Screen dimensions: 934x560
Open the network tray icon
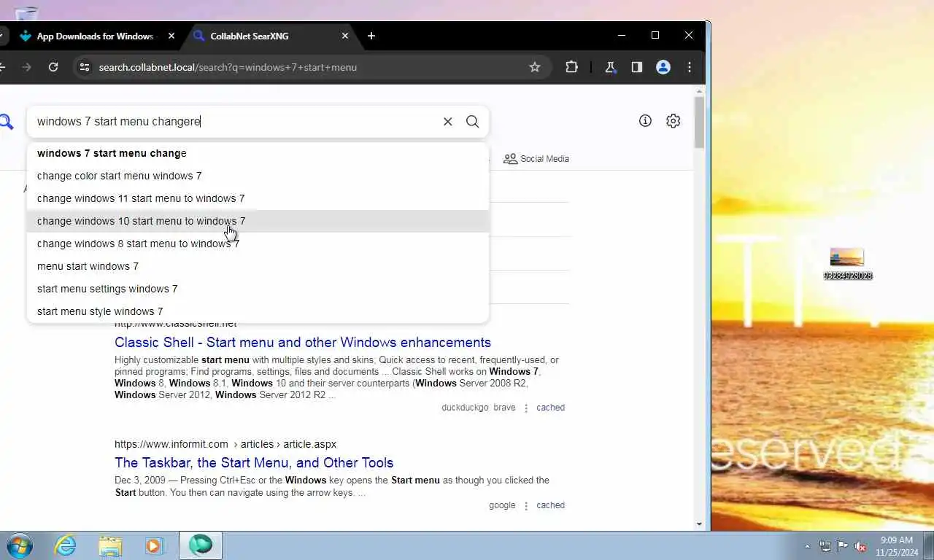coord(825,546)
